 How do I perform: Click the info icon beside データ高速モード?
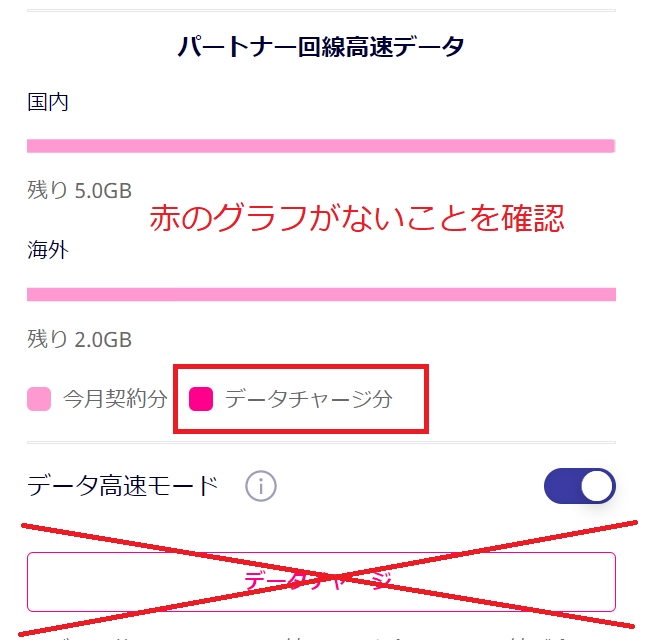[x=260, y=487]
